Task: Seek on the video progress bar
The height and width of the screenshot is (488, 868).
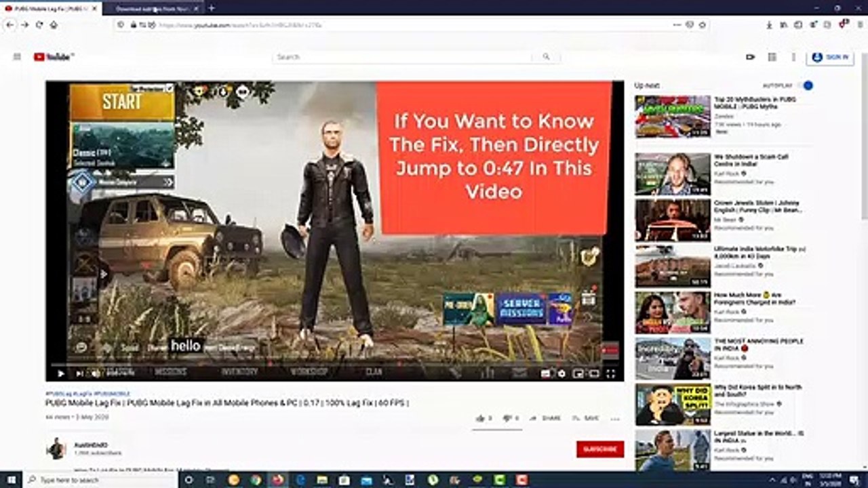Action: click(x=335, y=363)
